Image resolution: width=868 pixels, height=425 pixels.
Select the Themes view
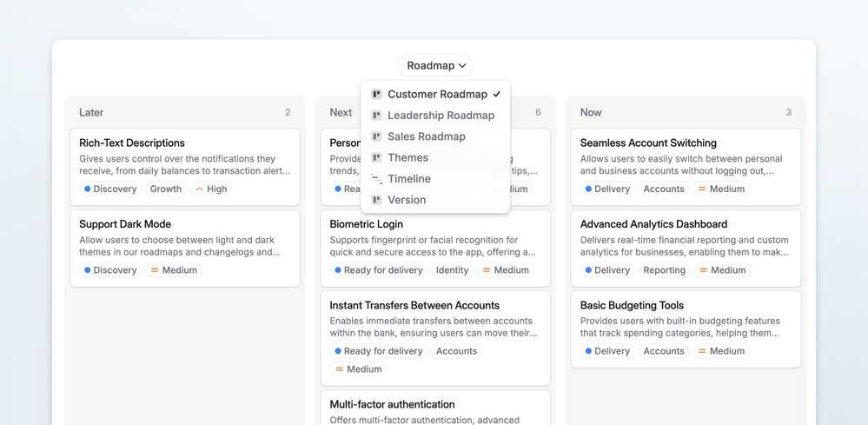pos(435,157)
